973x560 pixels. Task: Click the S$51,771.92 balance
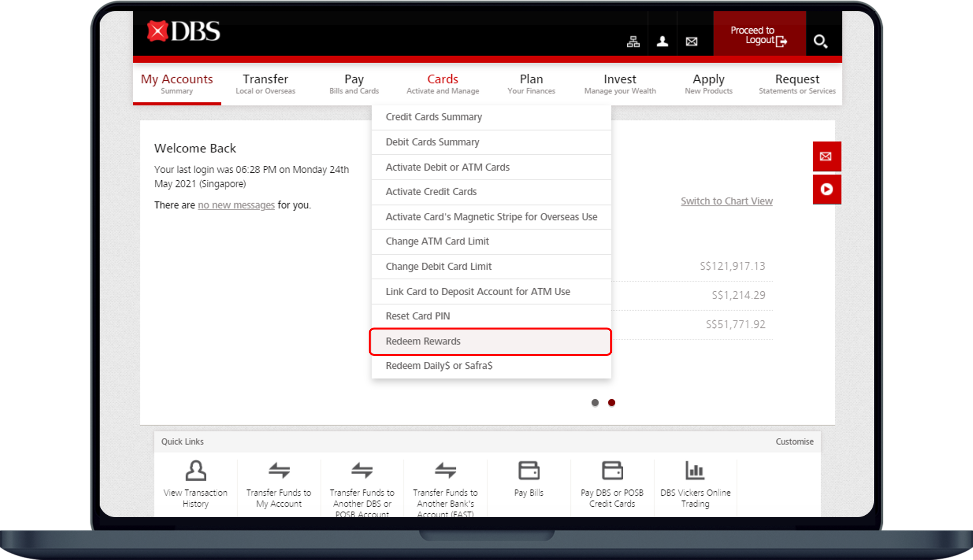pyautogui.click(x=735, y=325)
